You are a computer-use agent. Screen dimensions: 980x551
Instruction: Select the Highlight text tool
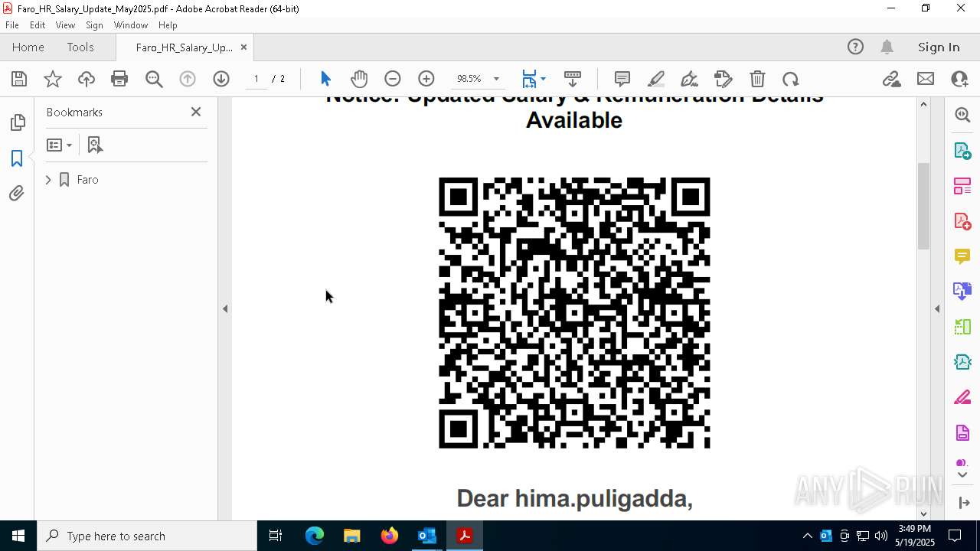coord(656,79)
